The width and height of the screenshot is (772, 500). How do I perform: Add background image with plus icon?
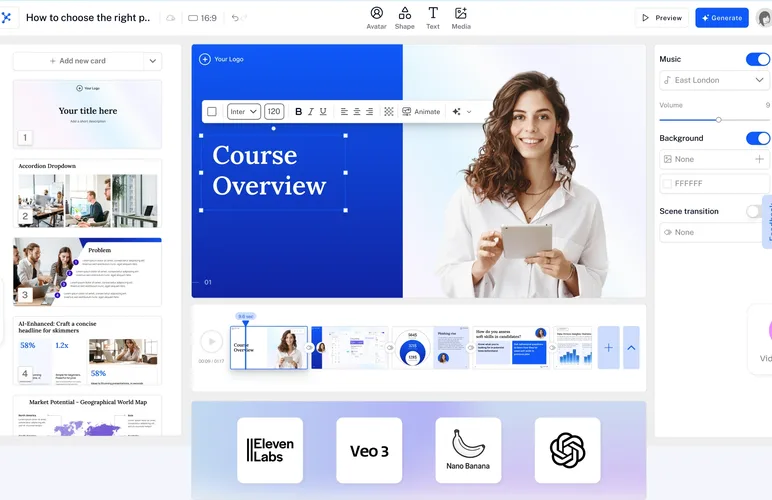tap(759, 159)
